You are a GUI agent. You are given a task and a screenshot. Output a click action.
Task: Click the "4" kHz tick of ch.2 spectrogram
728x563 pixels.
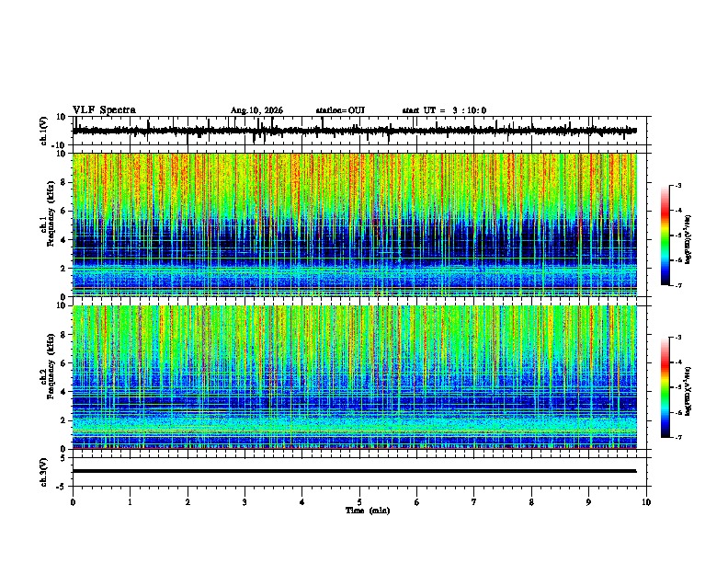click(63, 392)
